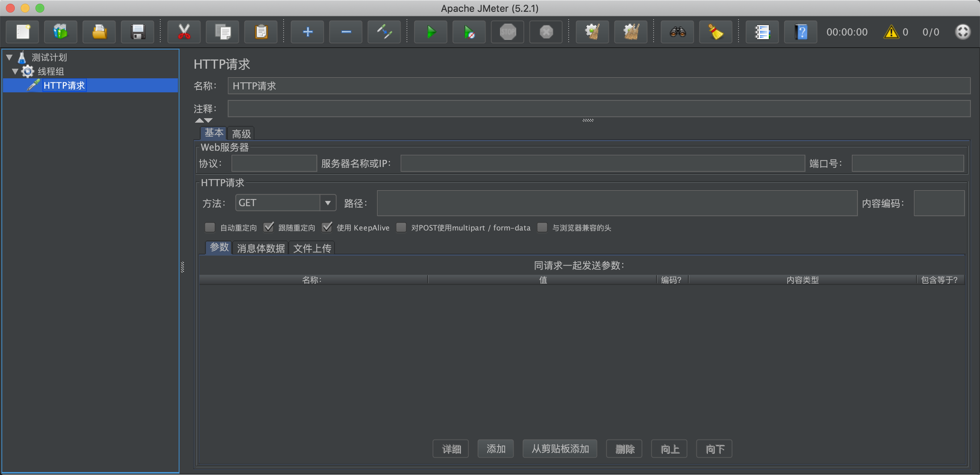980x475 pixels.
Task: Click the Toggle enable/disable icon
Action: [x=384, y=32]
